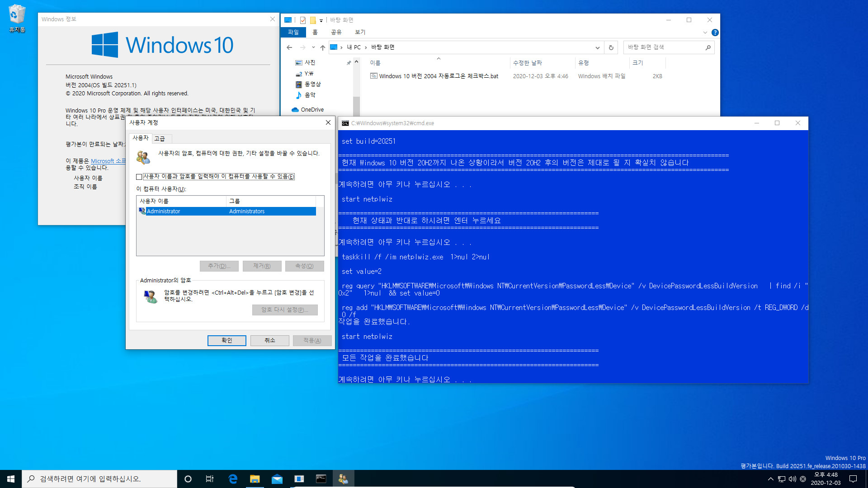
Task: Select 음악 in the navigation pane
Action: pos(310,95)
